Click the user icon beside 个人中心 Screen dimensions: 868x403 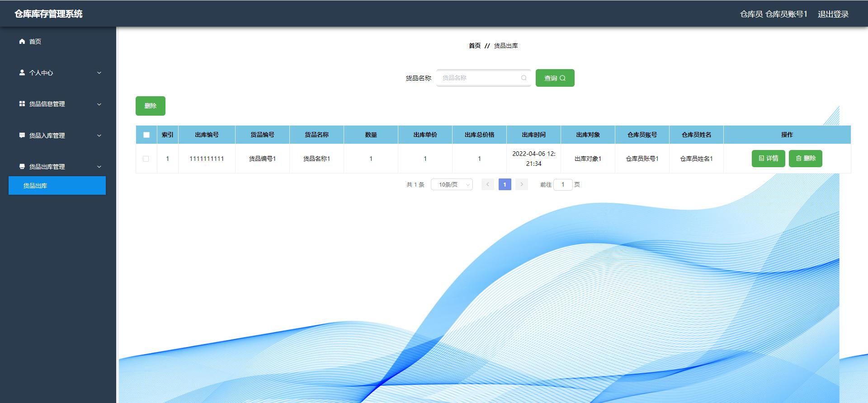tap(22, 72)
